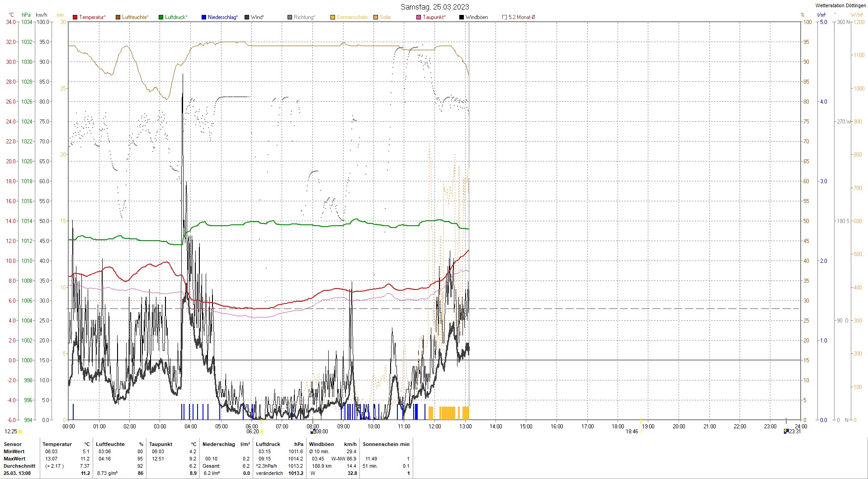868x479 pixels.
Task: Select the Temperatur column header in table
Action: point(57,444)
